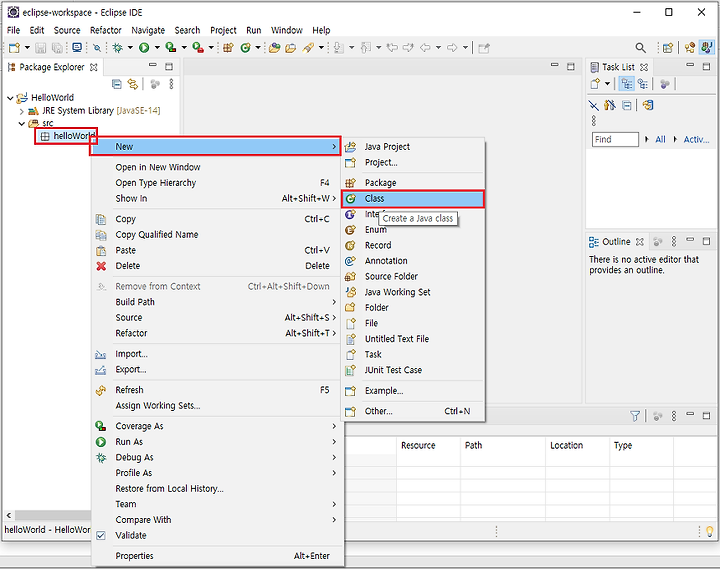Expand the Build Path submenu

(218, 302)
